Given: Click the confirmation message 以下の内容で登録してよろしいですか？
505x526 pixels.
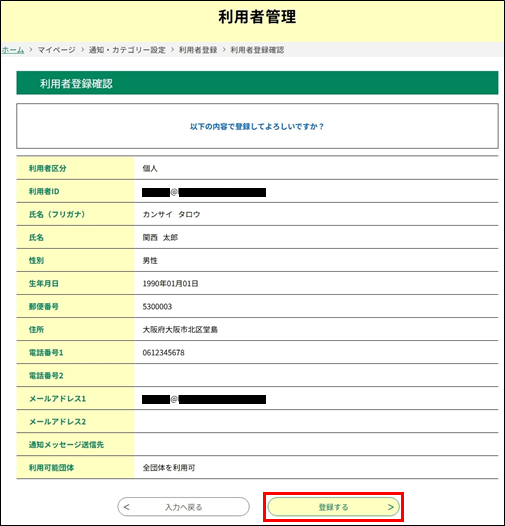Looking at the screenshot, I should click(x=257, y=126).
